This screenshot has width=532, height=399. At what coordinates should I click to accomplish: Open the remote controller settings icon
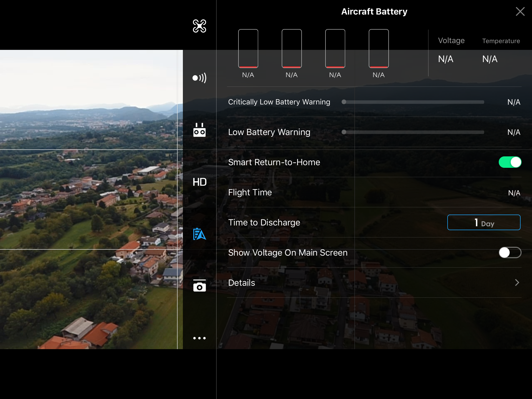(x=199, y=130)
